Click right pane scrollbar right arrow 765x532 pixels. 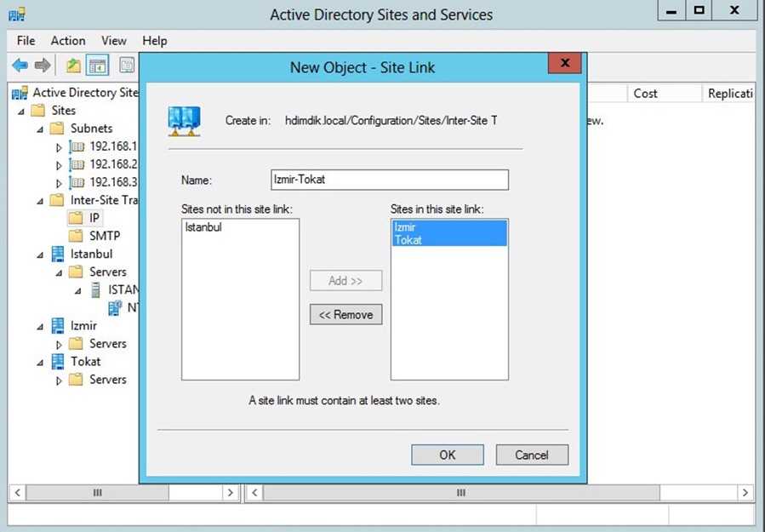(x=745, y=493)
